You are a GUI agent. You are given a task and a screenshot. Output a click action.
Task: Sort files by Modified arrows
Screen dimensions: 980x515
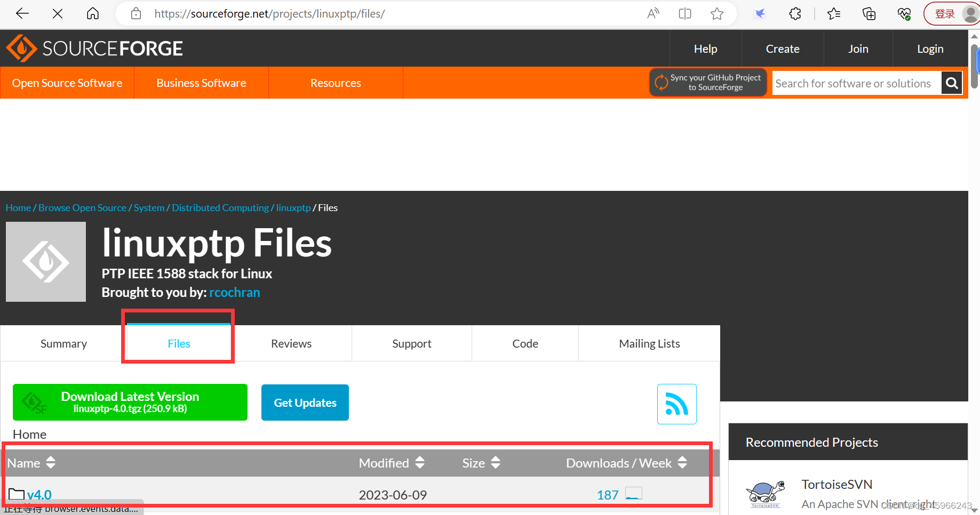click(x=420, y=463)
